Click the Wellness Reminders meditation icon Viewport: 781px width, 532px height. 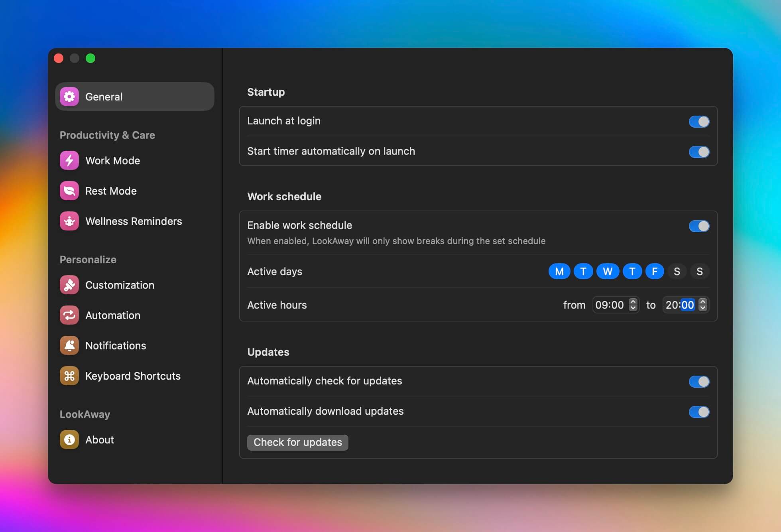click(69, 221)
